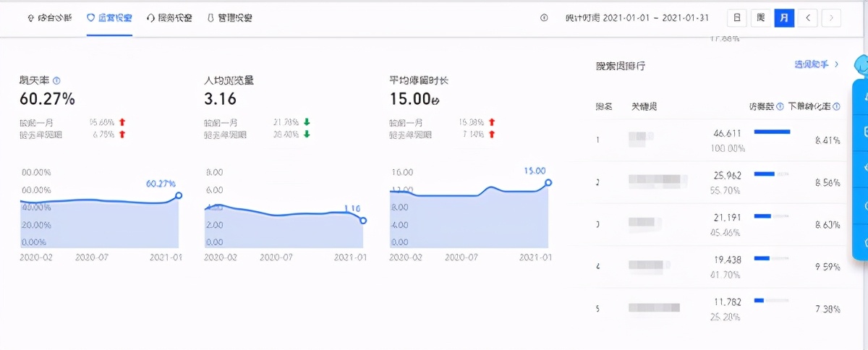Select the 运营视窗 tab with shield icon

pyautogui.click(x=109, y=18)
